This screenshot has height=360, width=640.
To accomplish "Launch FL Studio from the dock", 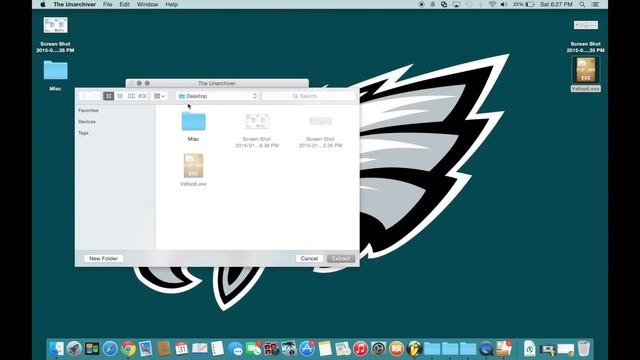I will [414, 349].
